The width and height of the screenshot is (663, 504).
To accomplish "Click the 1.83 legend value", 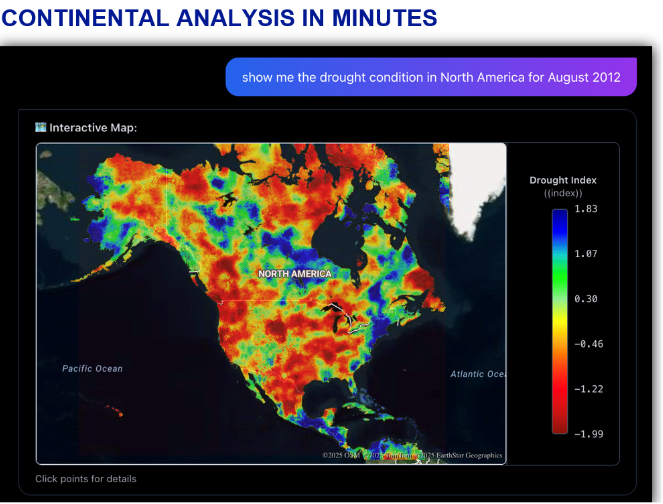I will (x=586, y=209).
